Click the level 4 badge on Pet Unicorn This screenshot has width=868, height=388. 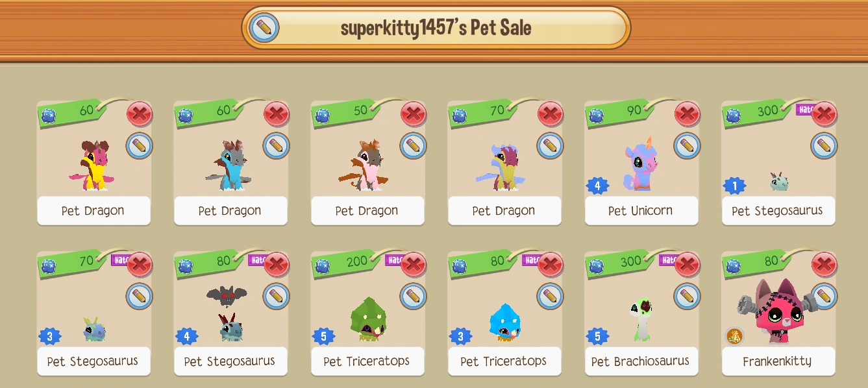598,186
